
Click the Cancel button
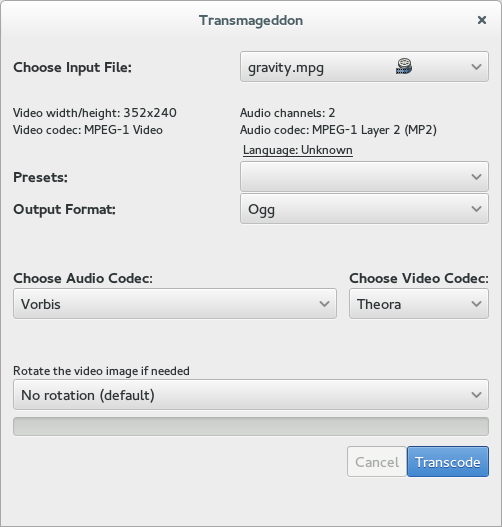point(377,461)
